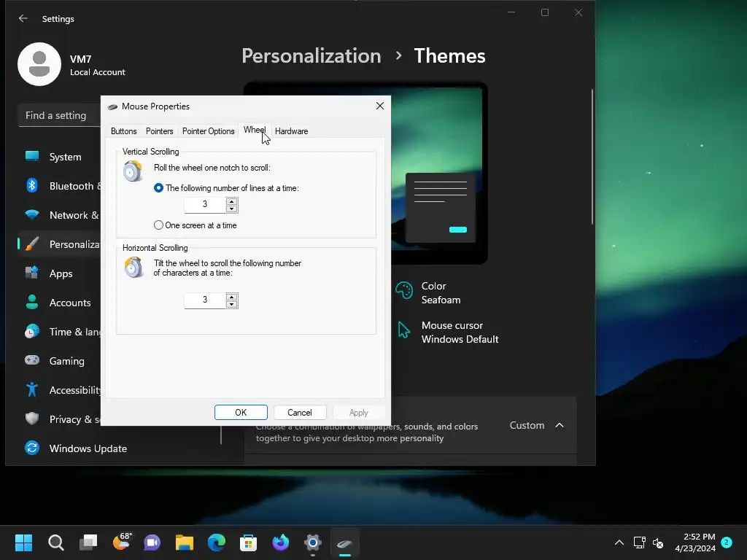Open File Explorer from taskbar
The height and width of the screenshot is (560, 747).
coord(185,542)
